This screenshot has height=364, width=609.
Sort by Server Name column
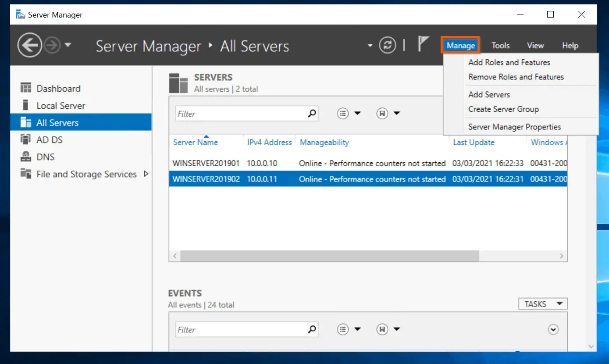pyautogui.click(x=196, y=143)
